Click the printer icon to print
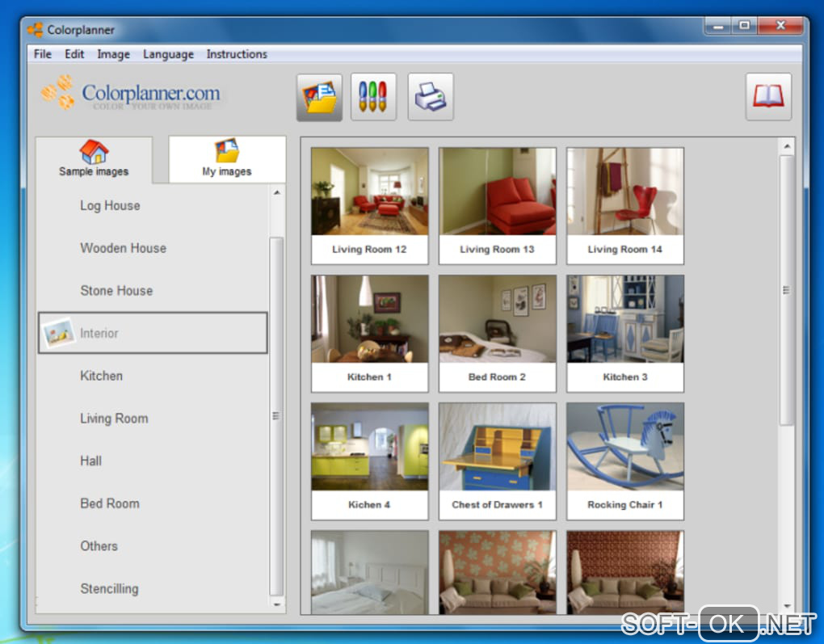Image resolution: width=824 pixels, height=644 pixels. (431, 97)
